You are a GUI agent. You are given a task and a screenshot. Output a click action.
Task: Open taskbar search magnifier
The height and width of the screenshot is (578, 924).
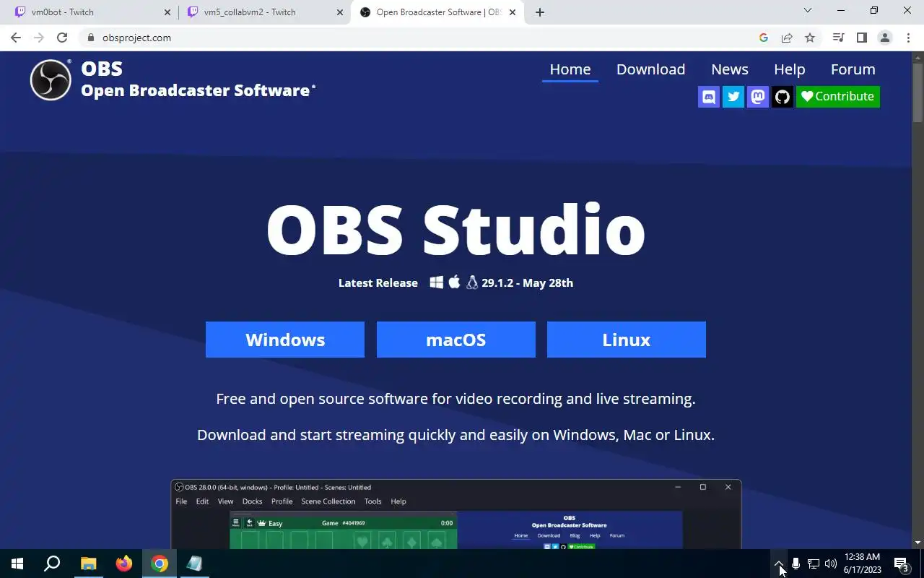point(52,564)
